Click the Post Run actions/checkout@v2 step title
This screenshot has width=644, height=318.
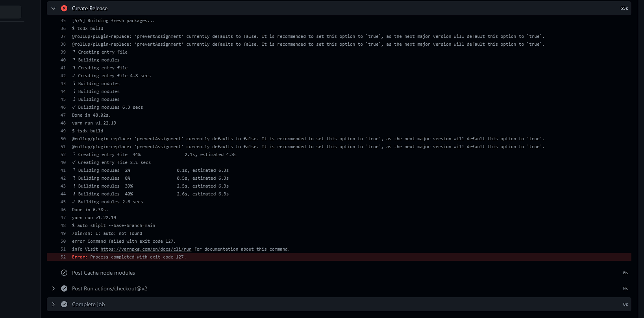[109, 288]
